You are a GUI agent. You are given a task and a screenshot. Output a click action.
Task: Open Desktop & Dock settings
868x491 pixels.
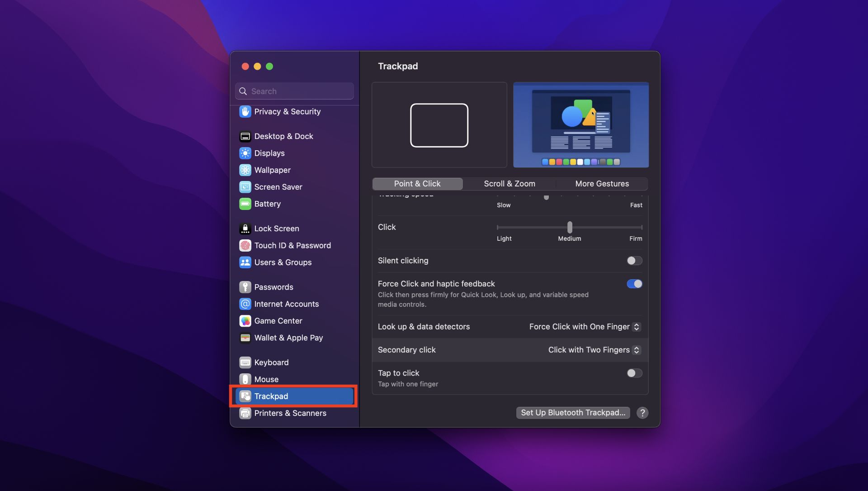coord(283,135)
